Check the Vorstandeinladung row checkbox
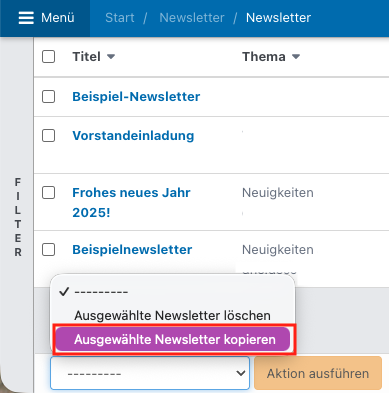The height and width of the screenshot is (393, 389). (x=49, y=136)
